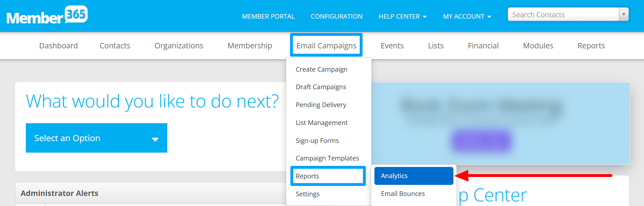Switch to the Dashboard tab
The width and height of the screenshot is (644, 206).
[59, 45]
